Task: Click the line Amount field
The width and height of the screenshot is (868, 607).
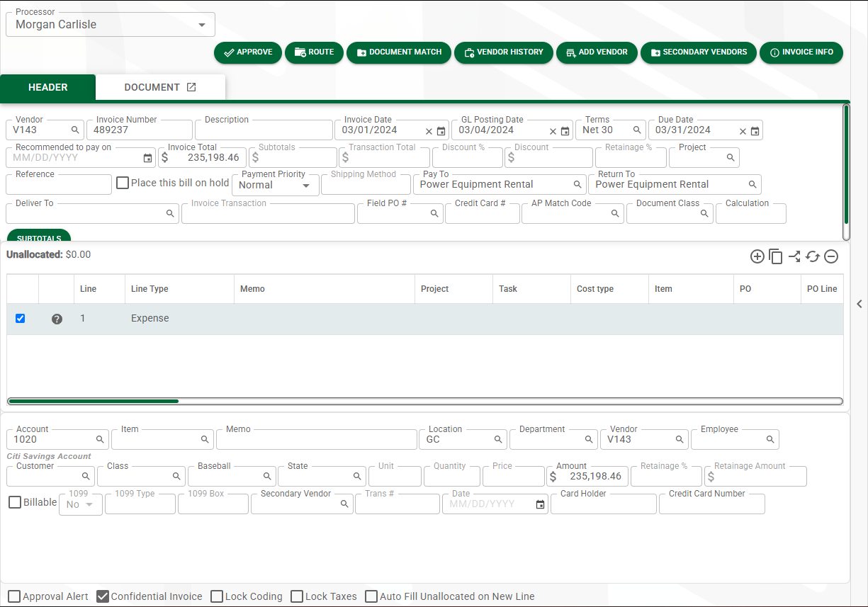Action: coord(587,477)
